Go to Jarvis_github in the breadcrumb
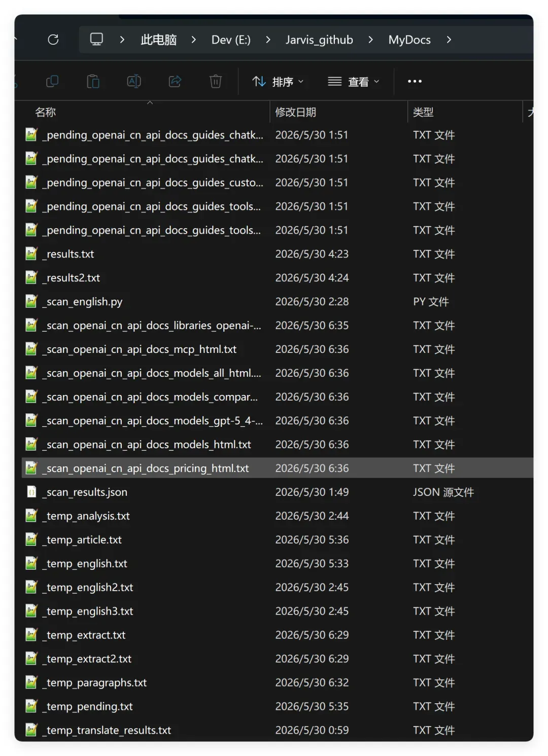The image size is (548, 756). (x=319, y=40)
